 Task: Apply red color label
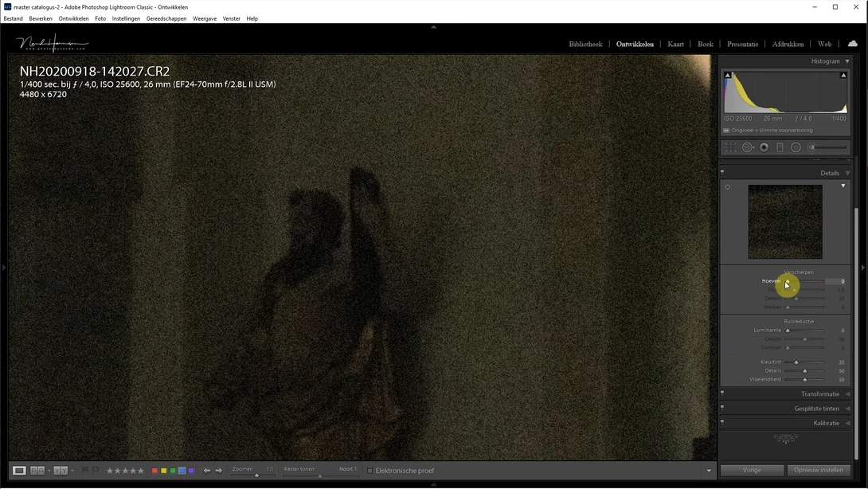coord(154,470)
